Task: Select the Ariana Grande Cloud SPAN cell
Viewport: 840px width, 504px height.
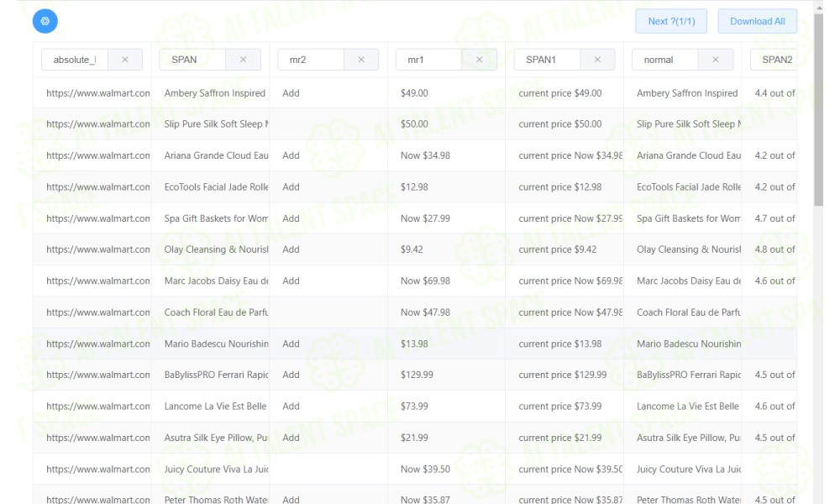Action: tap(210, 156)
